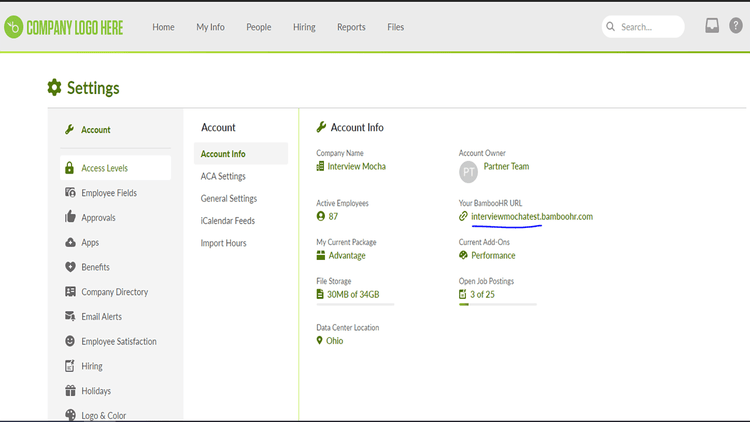
Task: Click the Approvals thumbs-up icon
Action: coord(70,217)
